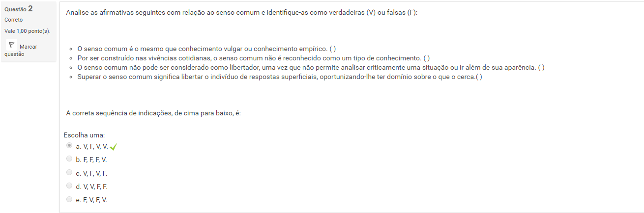Mark radio option e. F, V, F, V.

tap(69, 199)
